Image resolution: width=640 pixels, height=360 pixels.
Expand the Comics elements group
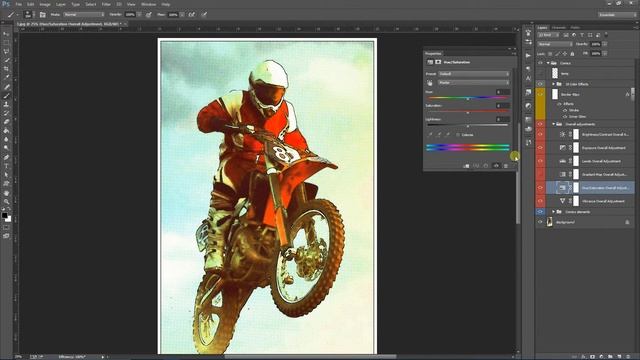554,212
